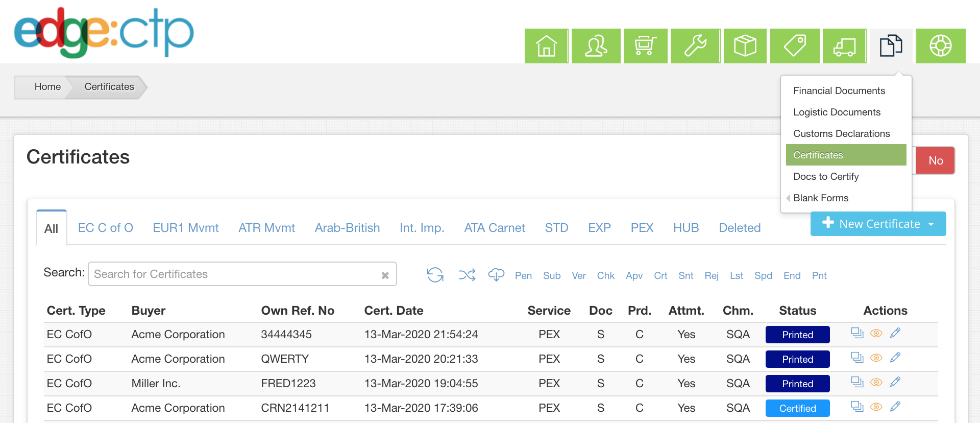Open the Home icon in top navigation
Image resolution: width=980 pixels, height=423 pixels.
(546, 46)
